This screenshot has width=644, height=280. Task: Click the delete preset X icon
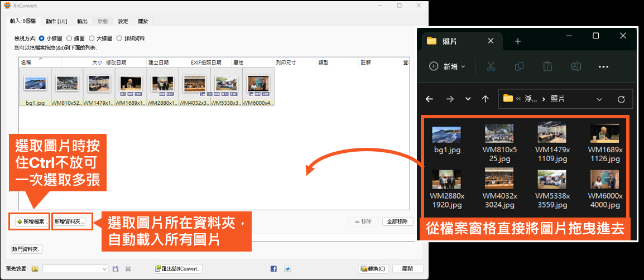click(x=128, y=269)
